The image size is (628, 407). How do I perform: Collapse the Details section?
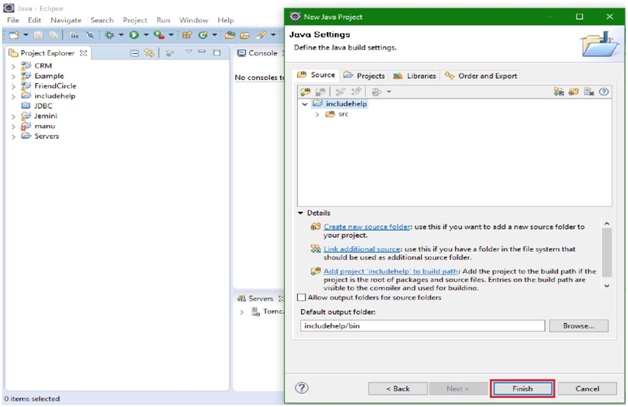tap(301, 213)
